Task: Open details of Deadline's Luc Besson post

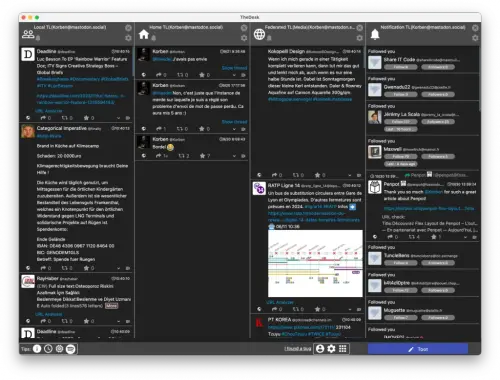Action: [128, 118]
